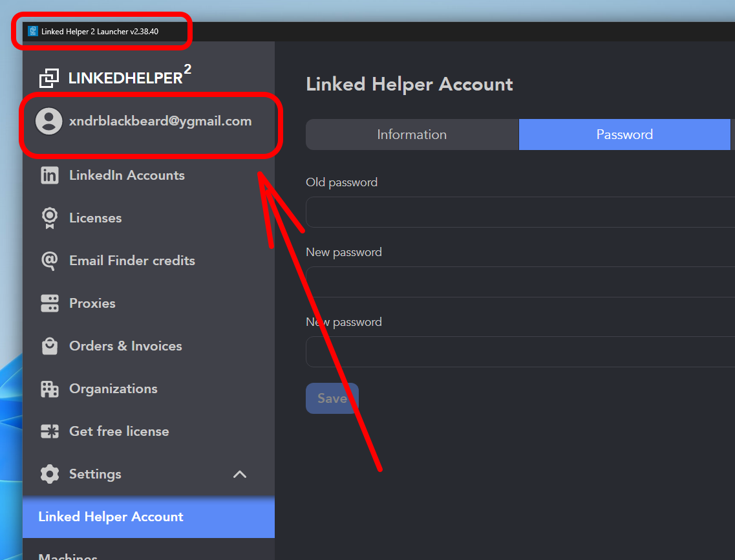
Task: Click the 'Old password' label
Action: [342, 182]
